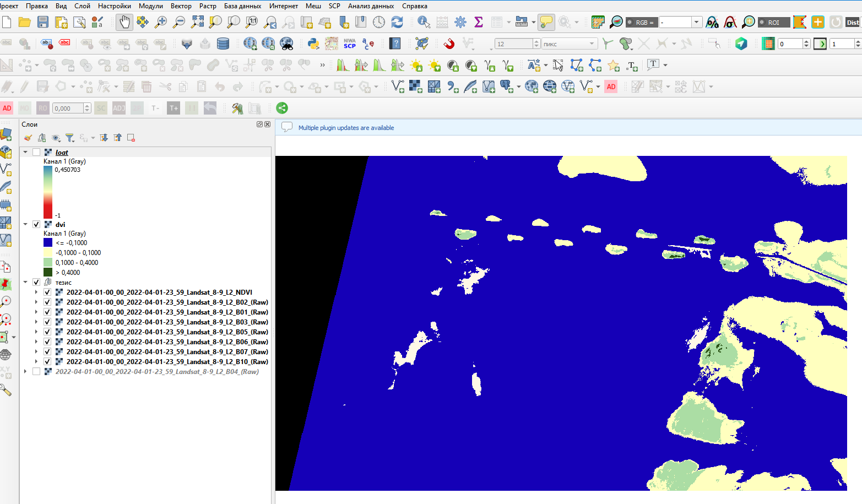Image resolution: width=862 pixels, height=504 pixels.
Task: Hide the dvi layer
Action: tap(36, 224)
